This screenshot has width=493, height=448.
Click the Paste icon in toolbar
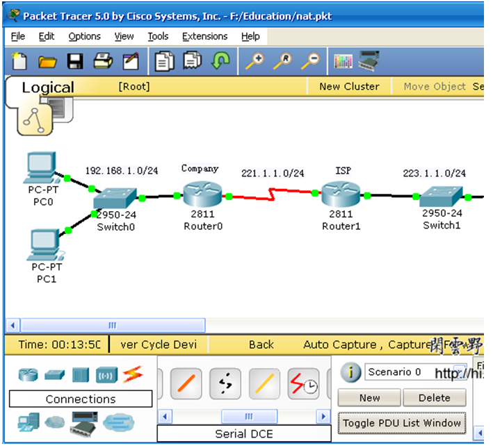(x=192, y=60)
